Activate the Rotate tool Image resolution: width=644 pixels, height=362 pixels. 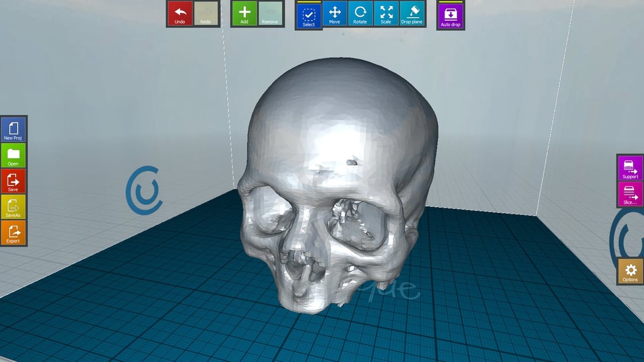(361, 14)
